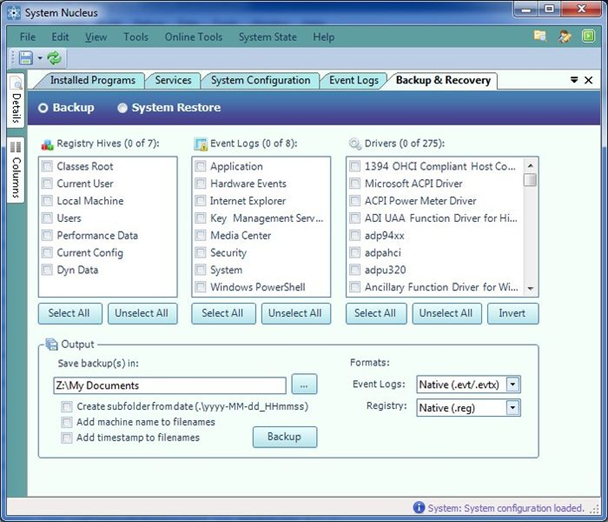
Task: Click the Invert button under Drivers
Action: click(512, 313)
